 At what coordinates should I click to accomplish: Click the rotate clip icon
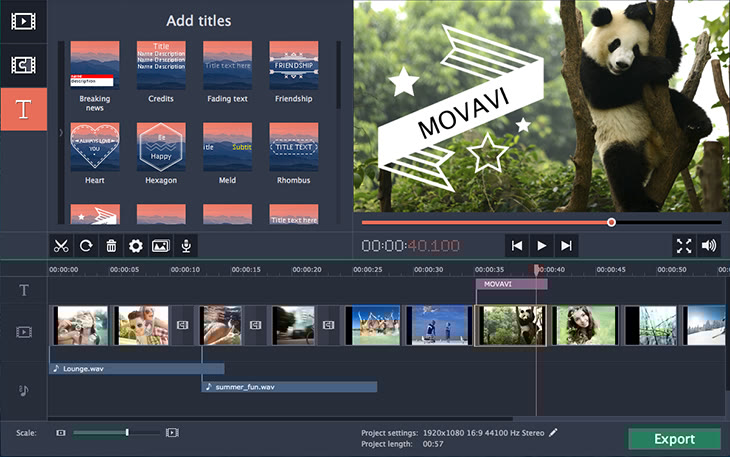tap(86, 245)
